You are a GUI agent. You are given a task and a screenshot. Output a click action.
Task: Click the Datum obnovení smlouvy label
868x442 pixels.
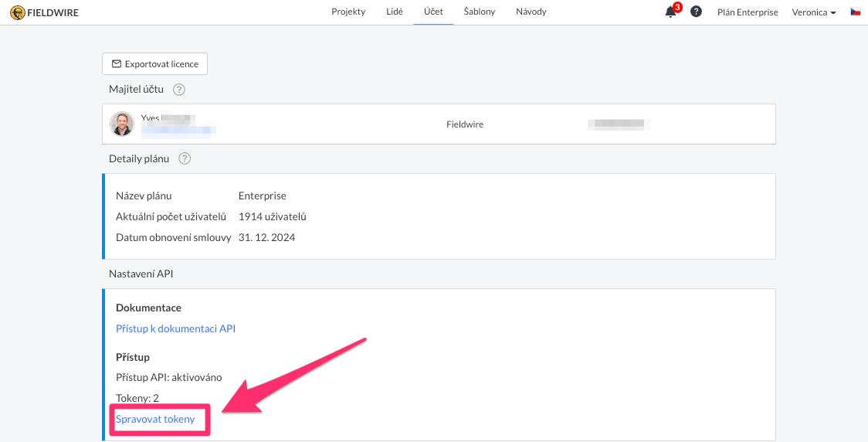pos(173,238)
